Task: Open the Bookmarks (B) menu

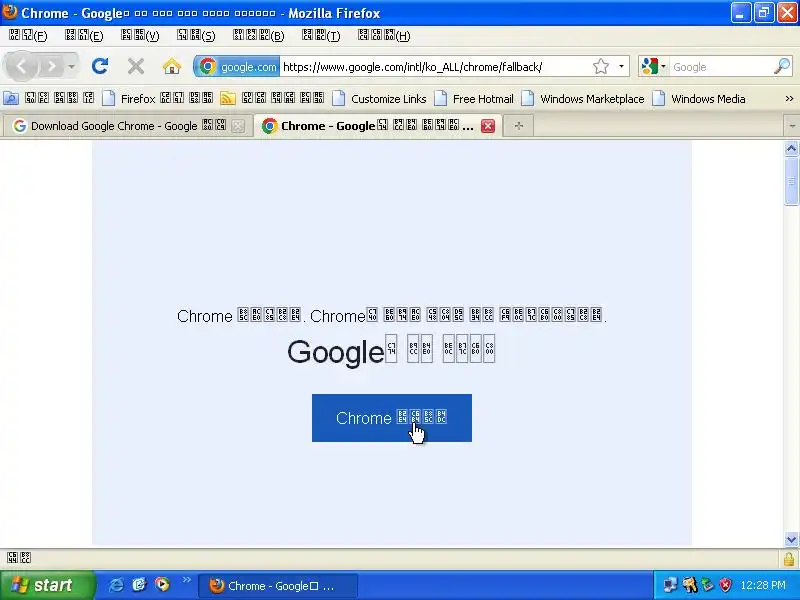Action: coord(259,36)
